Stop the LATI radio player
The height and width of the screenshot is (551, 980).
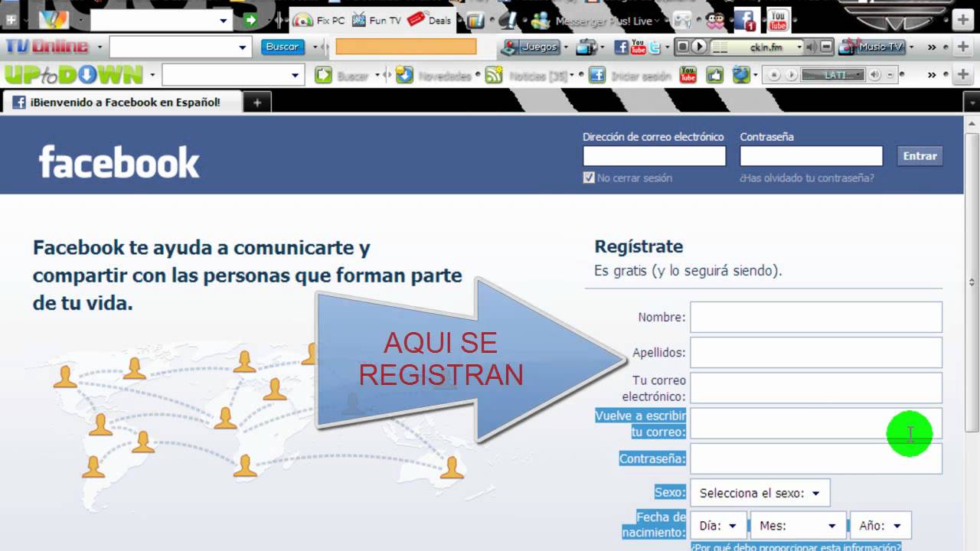click(774, 75)
